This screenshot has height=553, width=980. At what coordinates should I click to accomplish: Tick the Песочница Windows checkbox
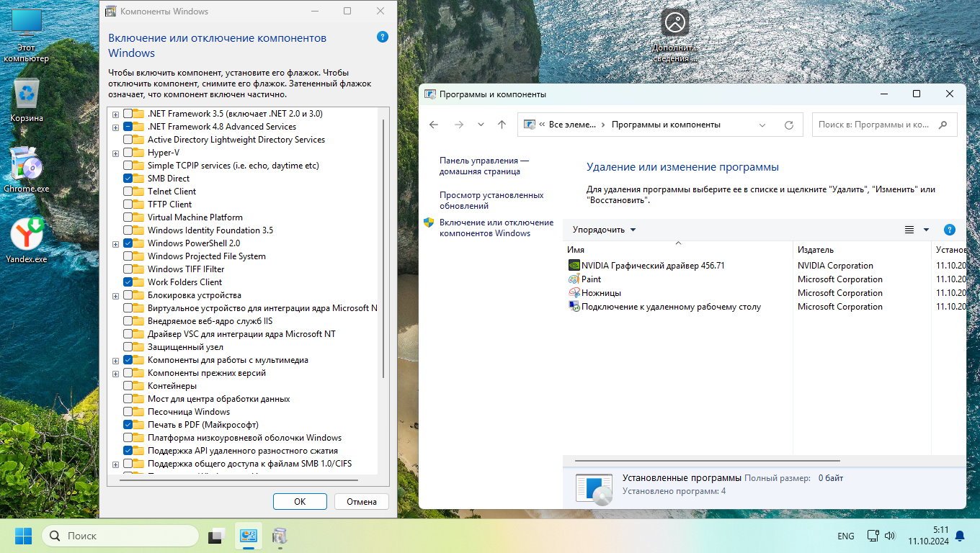click(128, 412)
